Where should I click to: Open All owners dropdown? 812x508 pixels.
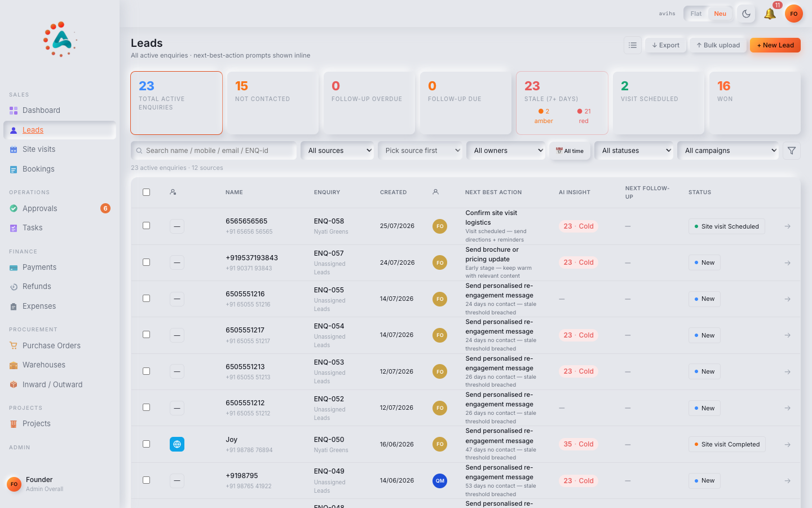pyautogui.click(x=506, y=151)
